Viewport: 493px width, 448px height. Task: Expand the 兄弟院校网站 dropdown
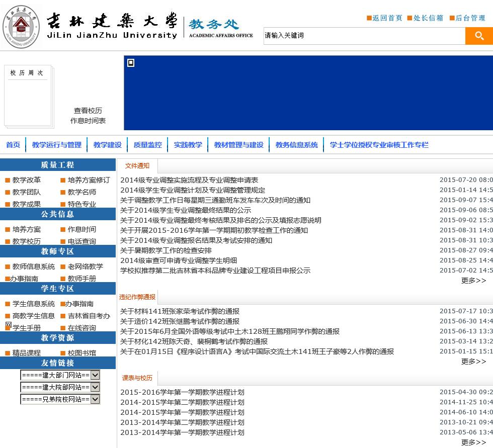[x=95, y=399]
